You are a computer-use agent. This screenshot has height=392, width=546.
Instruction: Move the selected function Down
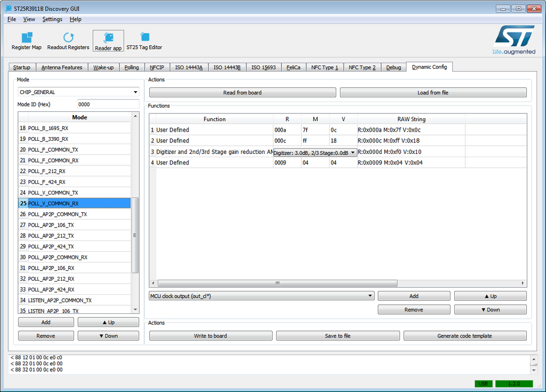pyautogui.click(x=490, y=310)
